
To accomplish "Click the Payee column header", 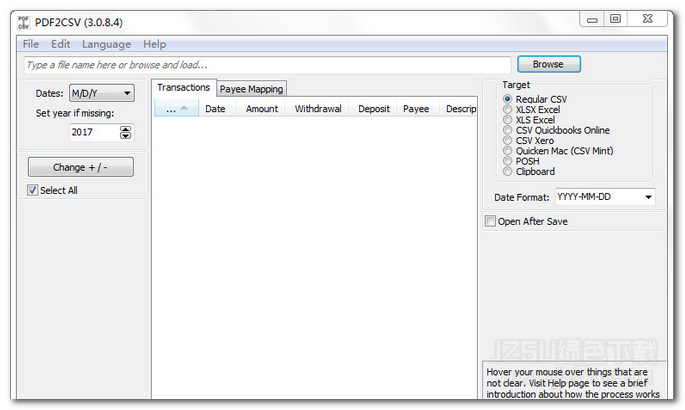I will [x=416, y=109].
